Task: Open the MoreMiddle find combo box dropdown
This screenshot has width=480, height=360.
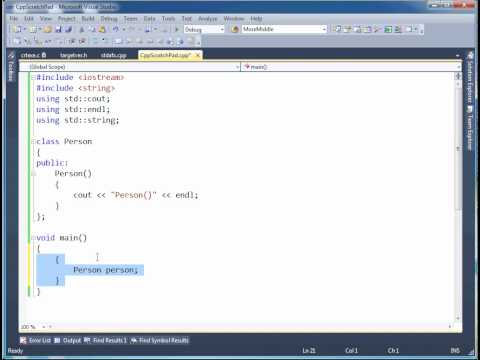Action: pyautogui.click(x=324, y=29)
